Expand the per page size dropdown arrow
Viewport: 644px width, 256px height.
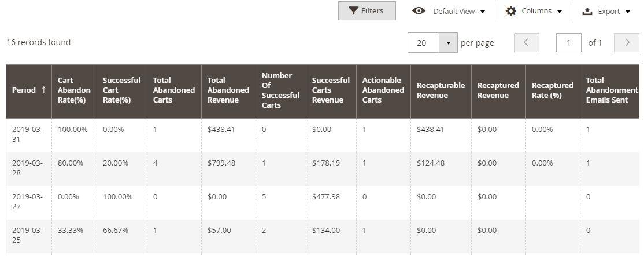tap(448, 43)
